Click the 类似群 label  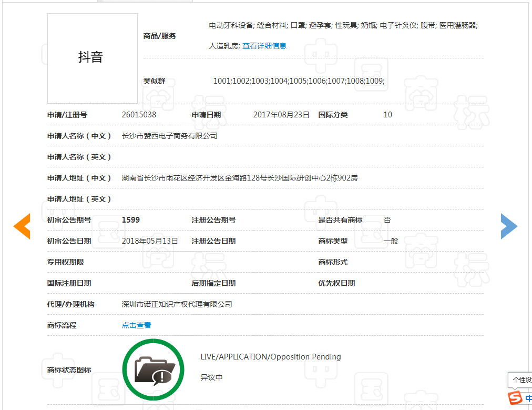[155, 81]
